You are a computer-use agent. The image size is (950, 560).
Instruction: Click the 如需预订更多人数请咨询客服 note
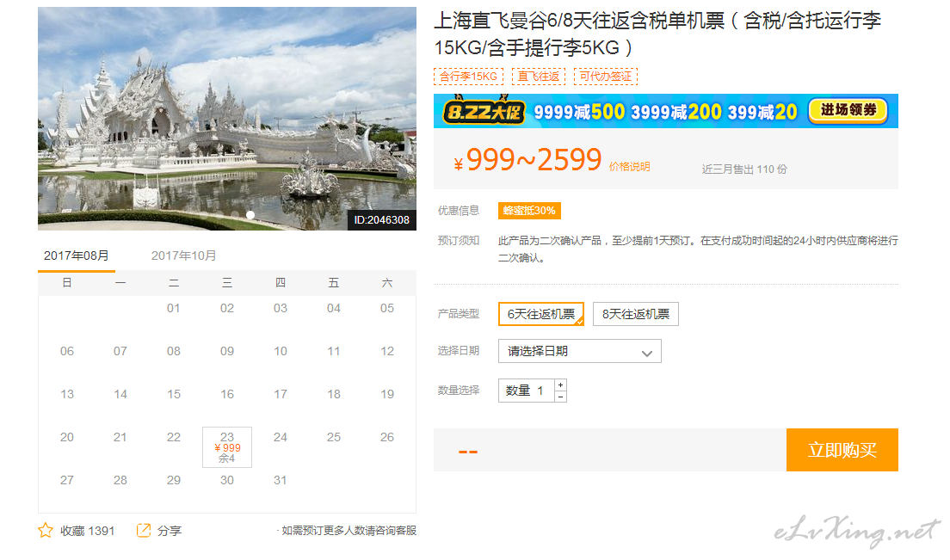[349, 531]
